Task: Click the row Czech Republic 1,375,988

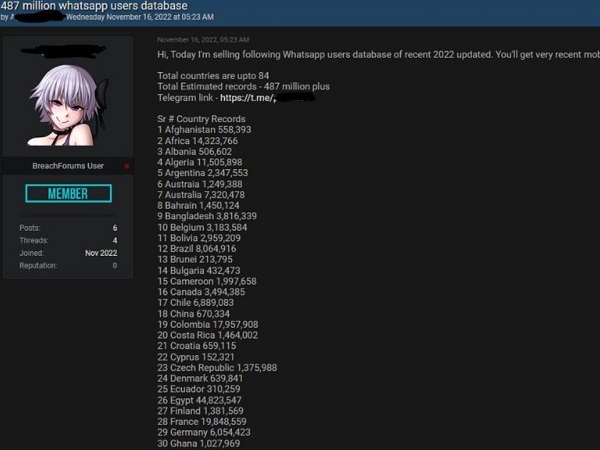Action: 217,368
